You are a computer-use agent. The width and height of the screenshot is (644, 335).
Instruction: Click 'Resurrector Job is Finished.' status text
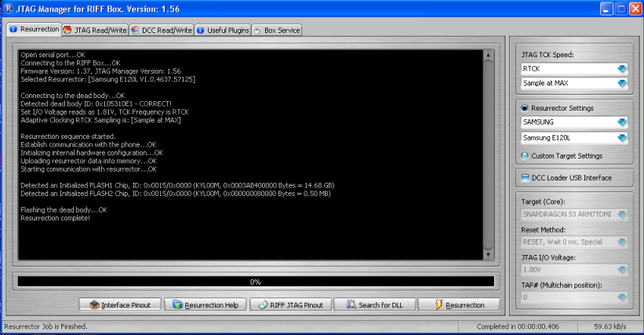[45, 327]
